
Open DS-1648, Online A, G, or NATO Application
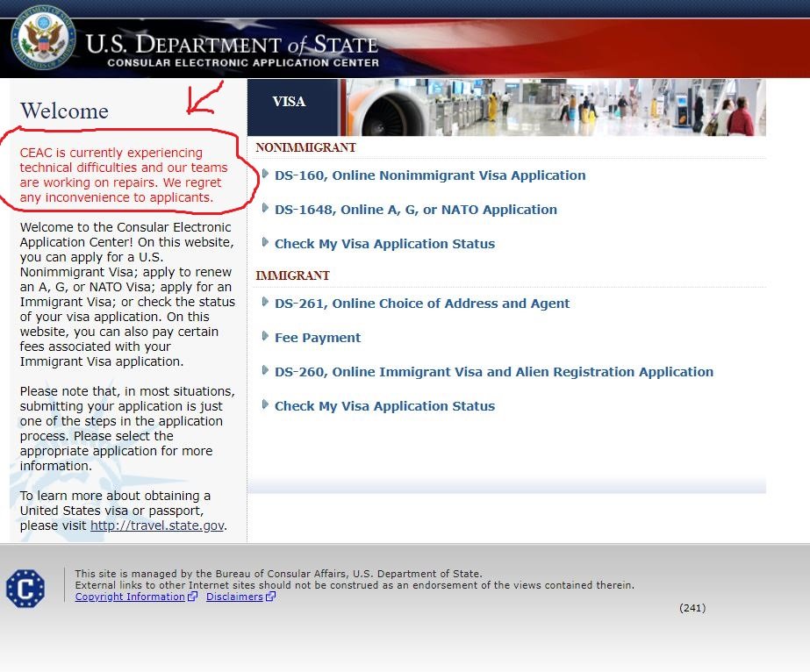point(416,210)
